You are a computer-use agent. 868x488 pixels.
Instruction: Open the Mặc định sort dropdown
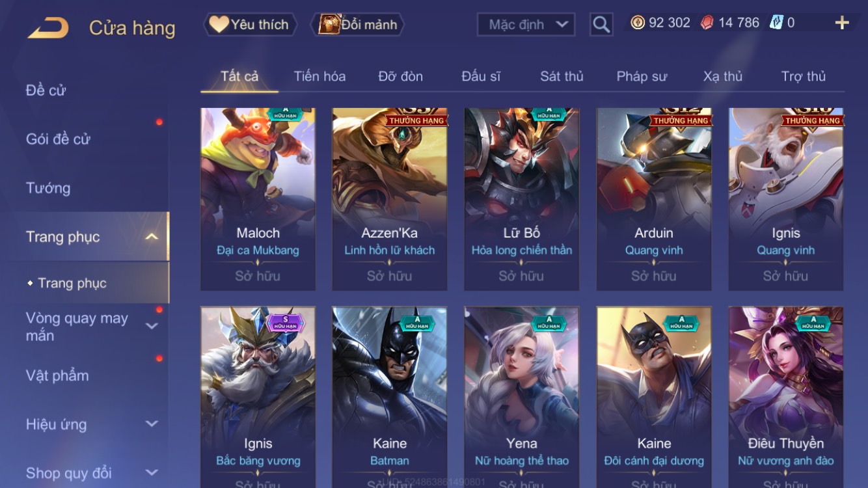click(x=526, y=25)
